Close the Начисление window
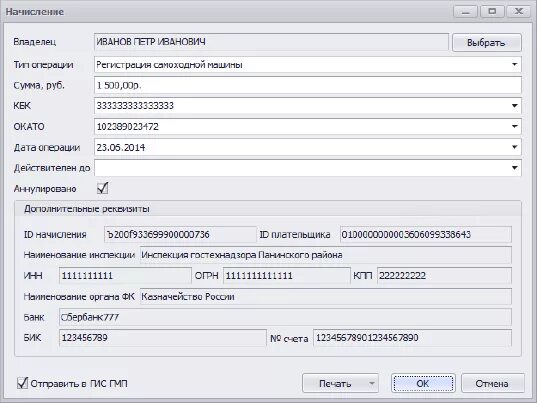 point(519,12)
